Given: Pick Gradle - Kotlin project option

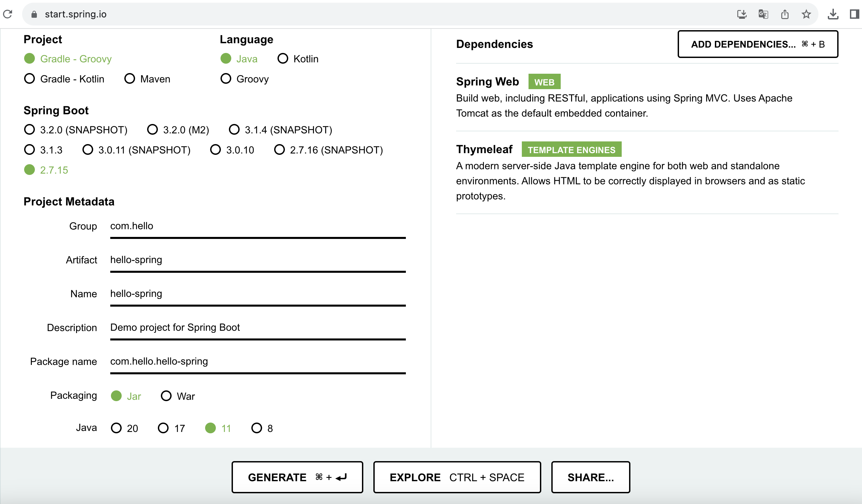Looking at the screenshot, I should click(64, 79).
